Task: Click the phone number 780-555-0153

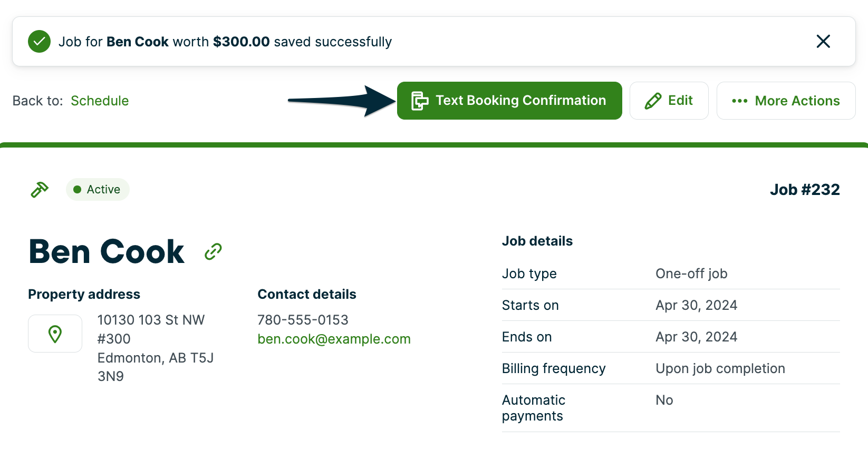Action: [x=303, y=319]
